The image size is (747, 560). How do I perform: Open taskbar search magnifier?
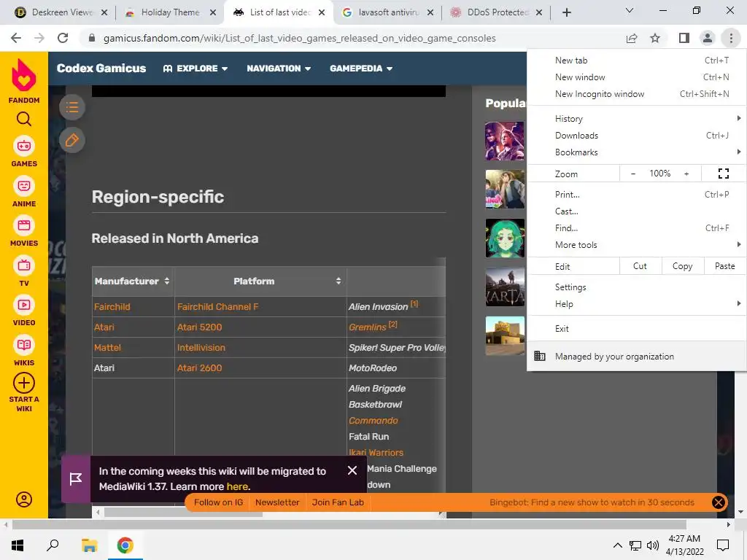tap(53, 545)
